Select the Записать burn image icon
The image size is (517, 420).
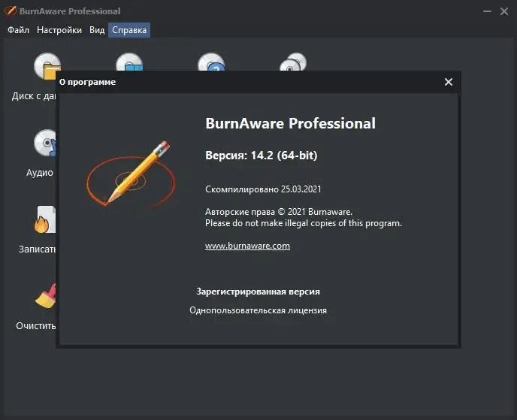[45, 219]
